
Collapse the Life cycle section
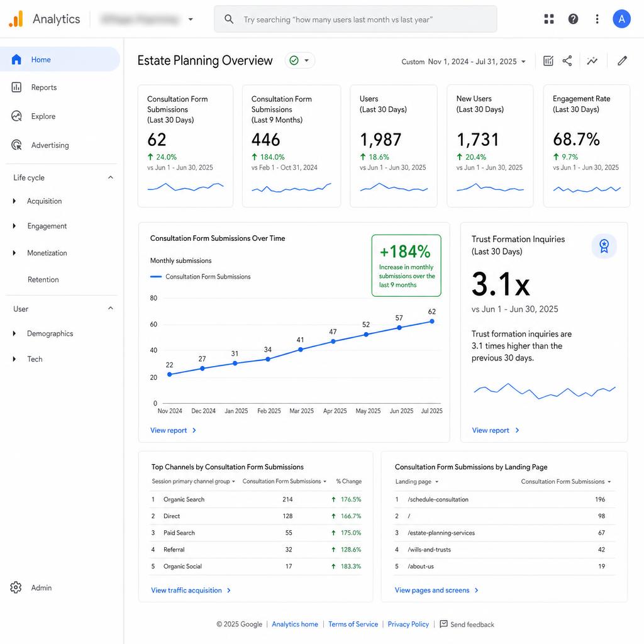[111, 177]
